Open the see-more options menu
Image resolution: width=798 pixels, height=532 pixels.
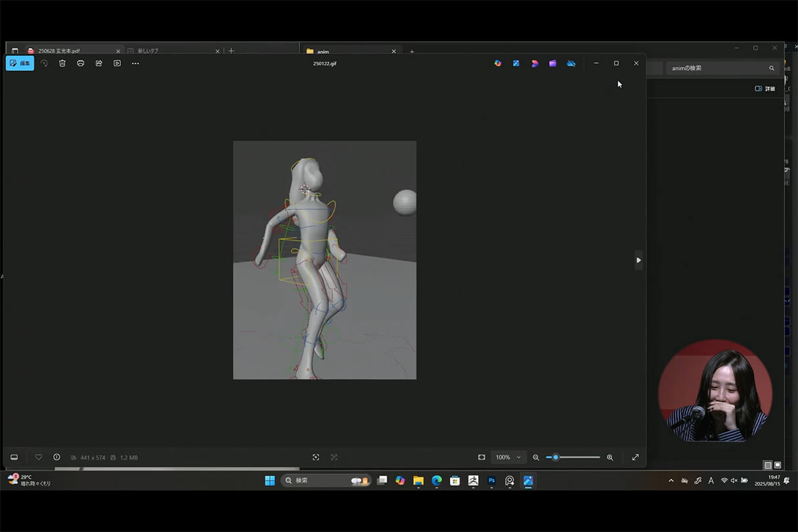click(x=135, y=63)
